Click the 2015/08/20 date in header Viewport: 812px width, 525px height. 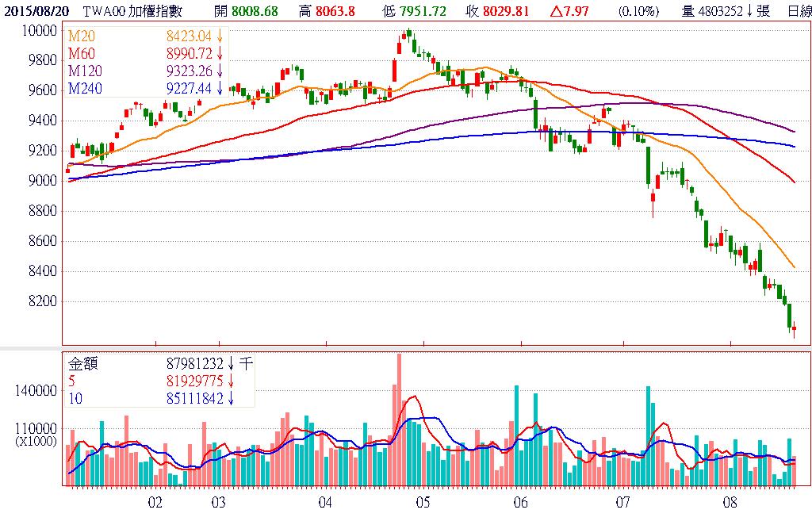(36, 11)
